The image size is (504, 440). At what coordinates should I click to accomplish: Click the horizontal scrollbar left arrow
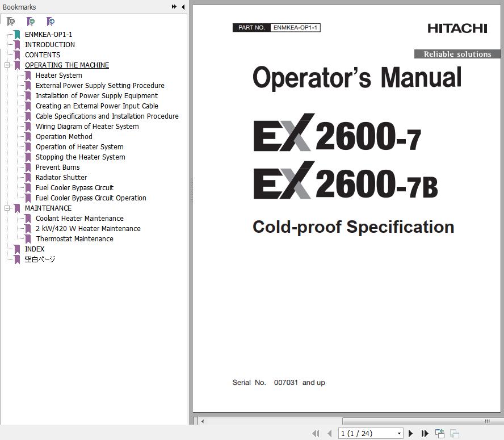(x=203, y=421)
